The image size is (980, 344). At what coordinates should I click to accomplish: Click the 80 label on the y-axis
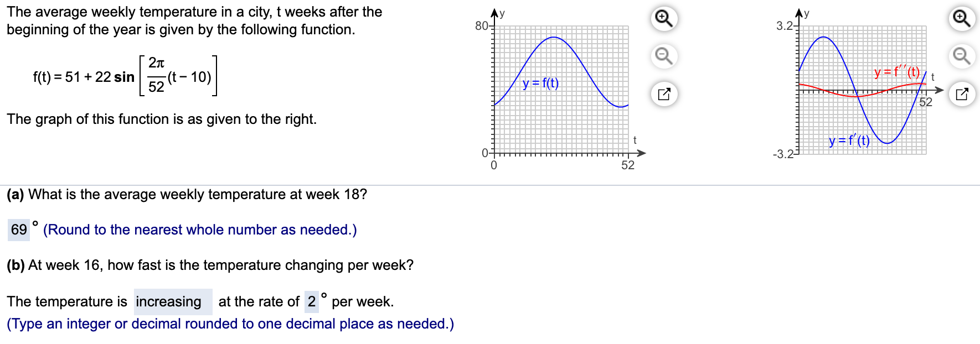click(482, 24)
